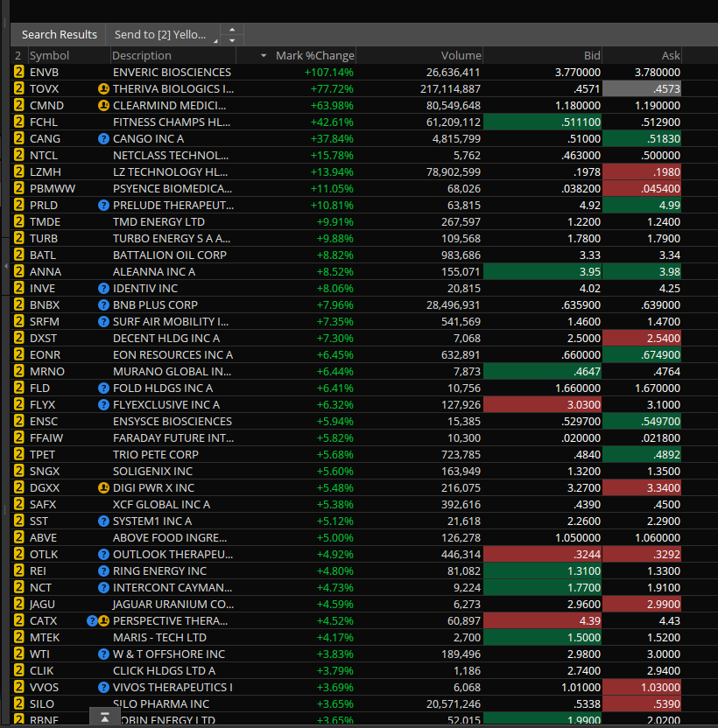Select the LZMH symbol

(x=45, y=171)
